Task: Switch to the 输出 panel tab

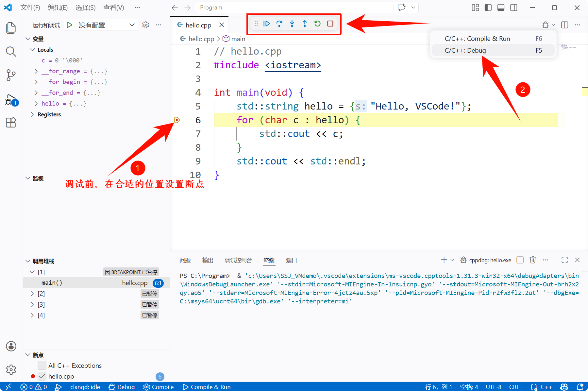Action: point(208,260)
